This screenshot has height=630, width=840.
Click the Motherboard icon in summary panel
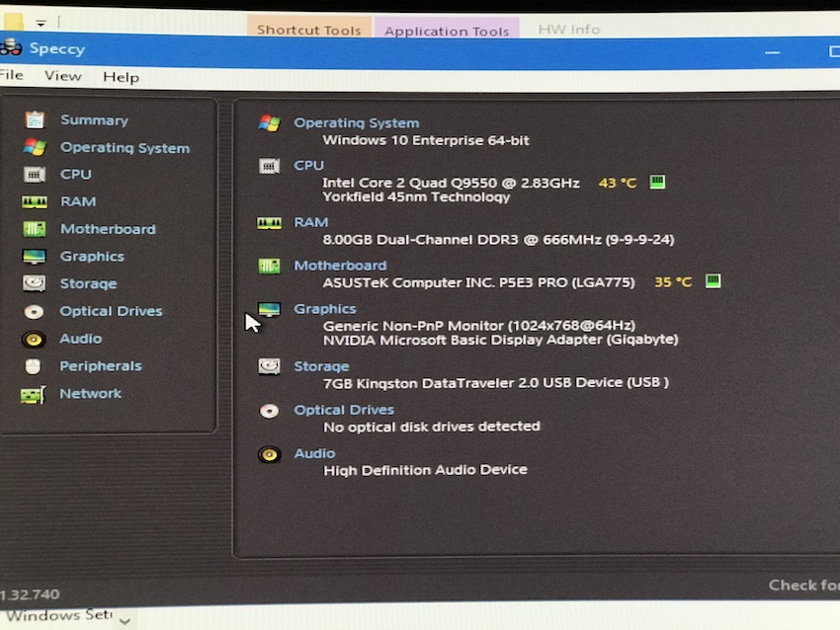pyautogui.click(x=269, y=266)
